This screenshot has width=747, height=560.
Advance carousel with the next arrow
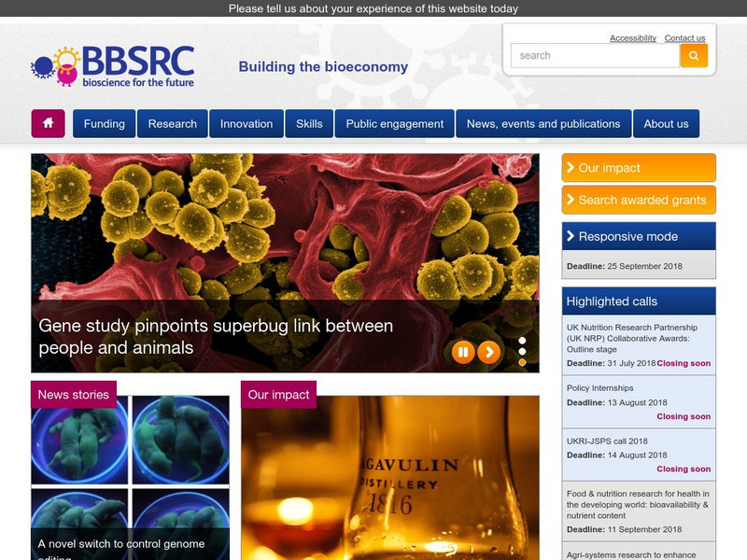[x=488, y=351]
